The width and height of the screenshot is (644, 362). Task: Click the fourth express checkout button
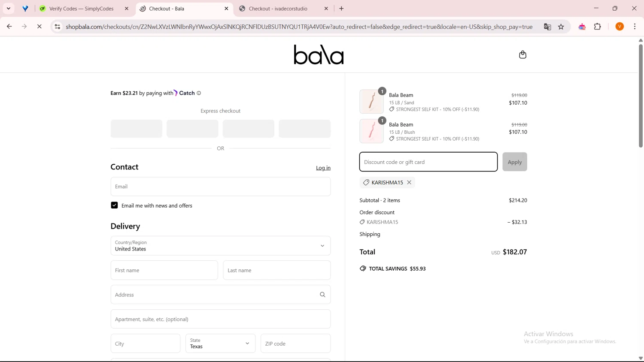click(x=305, y=129)
